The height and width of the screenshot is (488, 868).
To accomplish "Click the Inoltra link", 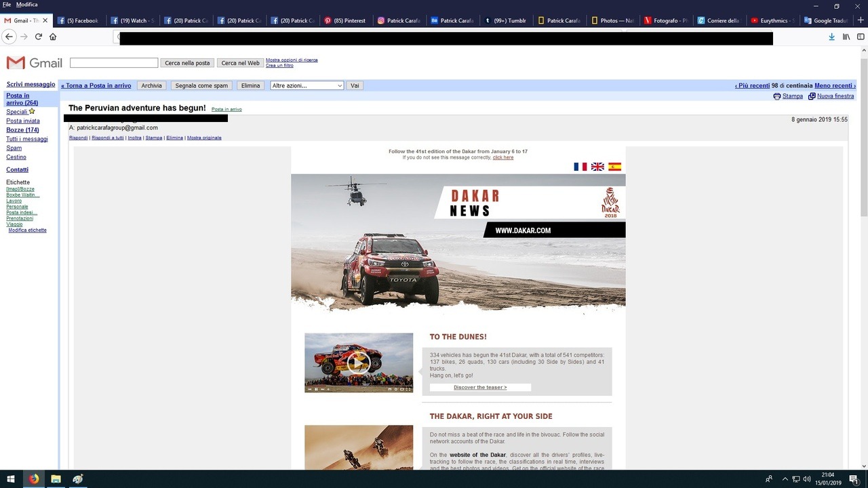I will (134, 138).
